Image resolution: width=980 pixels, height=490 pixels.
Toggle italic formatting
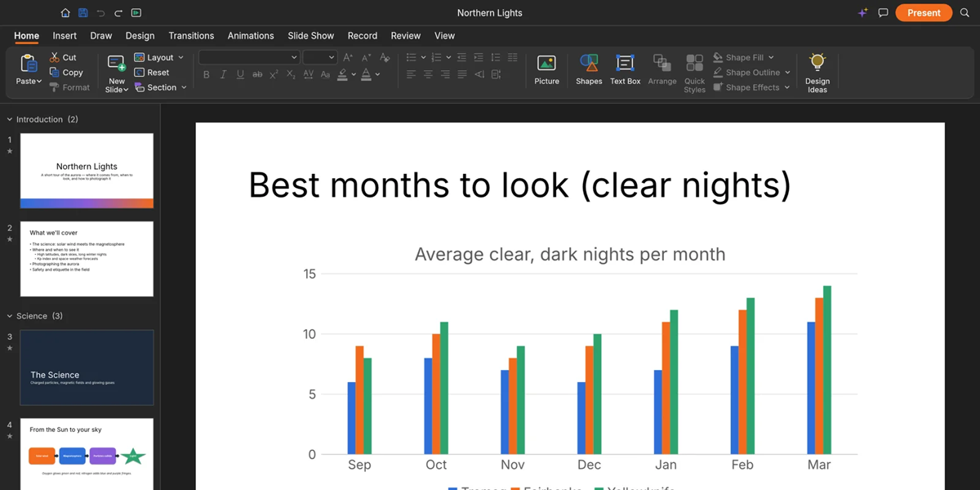[x=223, y=74]
